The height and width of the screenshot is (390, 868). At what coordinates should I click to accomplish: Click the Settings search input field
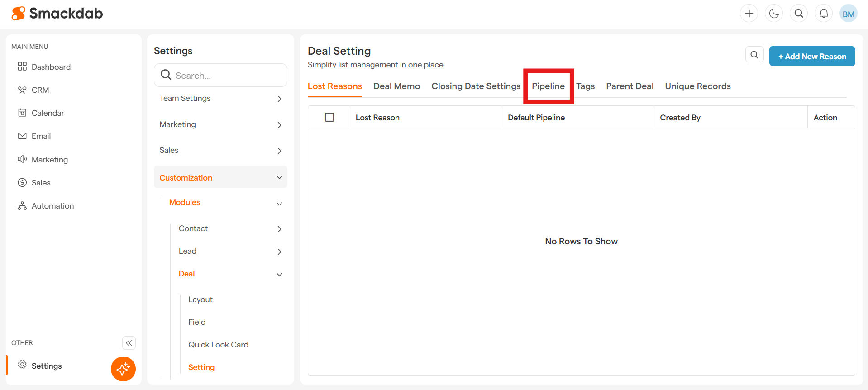[x=226, y=76]
